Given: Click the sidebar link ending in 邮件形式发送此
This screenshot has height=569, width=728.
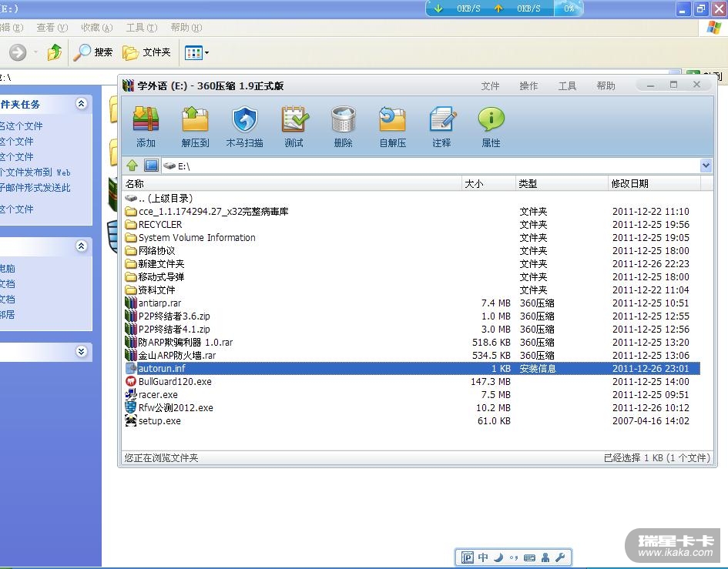Looking at the screenshot, I should click(x=35, y=188).
